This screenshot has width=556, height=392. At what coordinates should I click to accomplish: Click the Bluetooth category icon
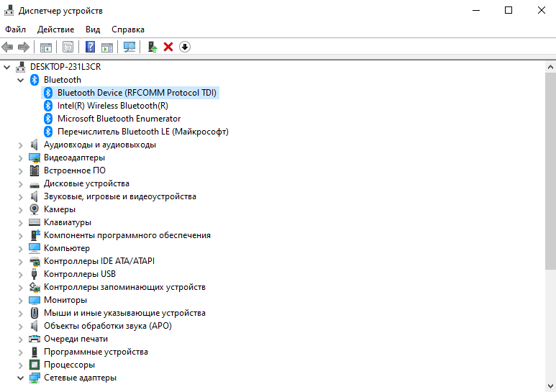tap(35, 80)
